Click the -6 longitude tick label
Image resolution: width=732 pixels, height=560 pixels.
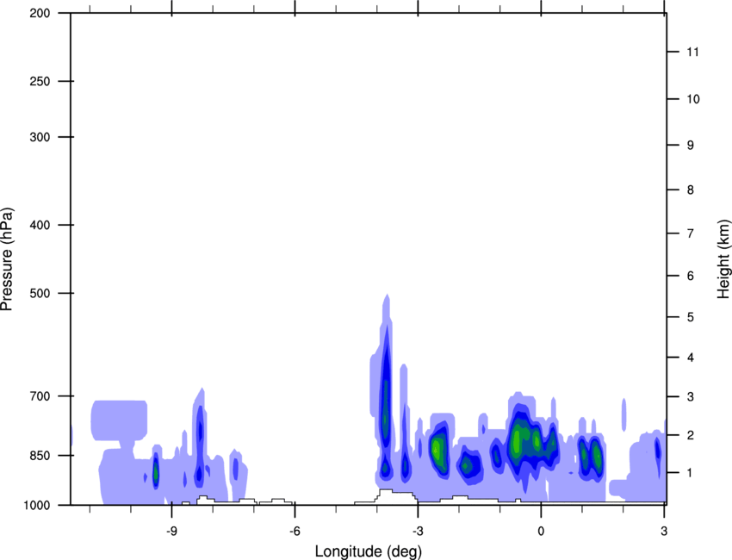[295, 532]
